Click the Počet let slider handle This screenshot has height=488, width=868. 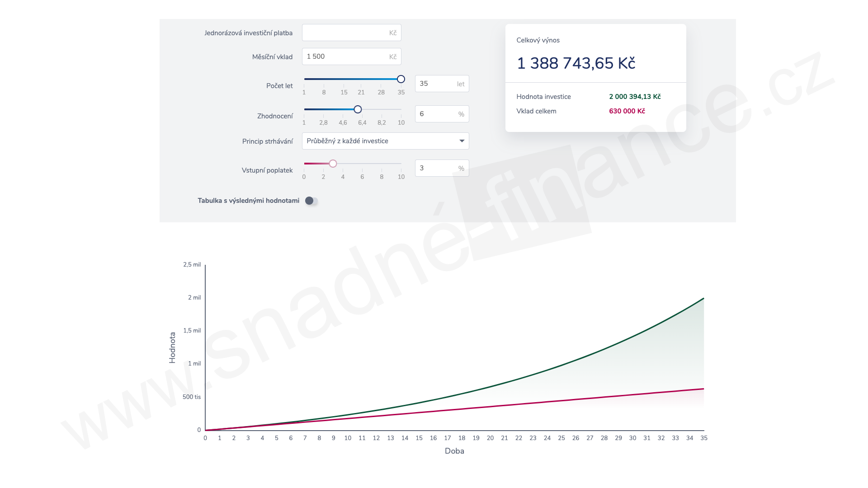pyautogui.click(x=401, y=79)
